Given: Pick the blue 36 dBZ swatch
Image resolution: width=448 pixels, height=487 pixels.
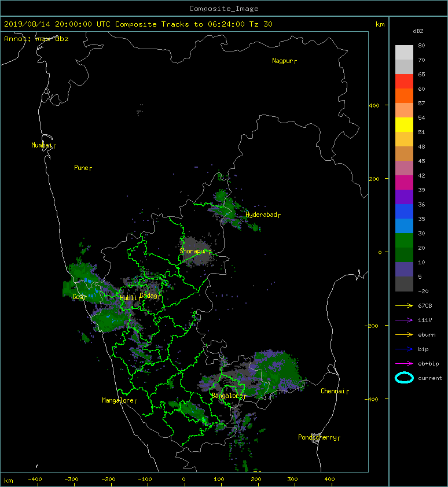Looking at the screenshot, I should coord(404,211).
